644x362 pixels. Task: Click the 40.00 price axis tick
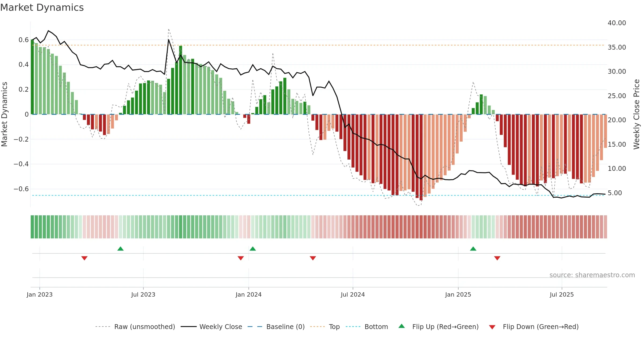pyautogui.click(x=617, y=23)
